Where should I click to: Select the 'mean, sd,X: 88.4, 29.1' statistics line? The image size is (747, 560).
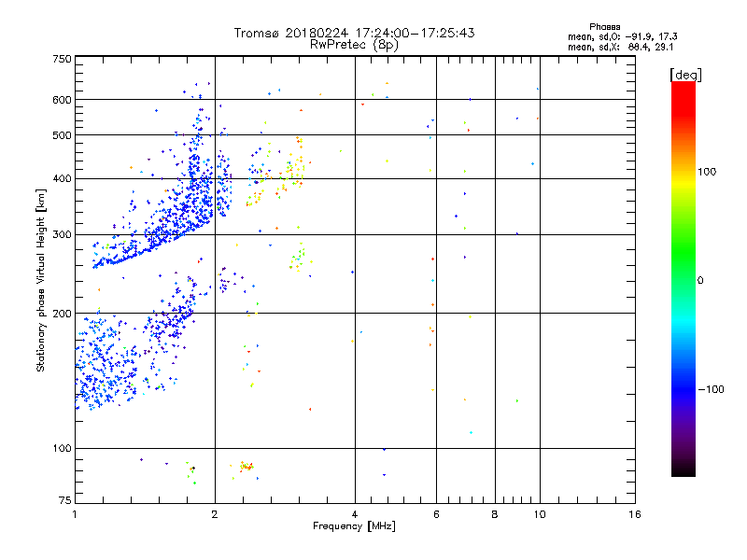(620, 47)
